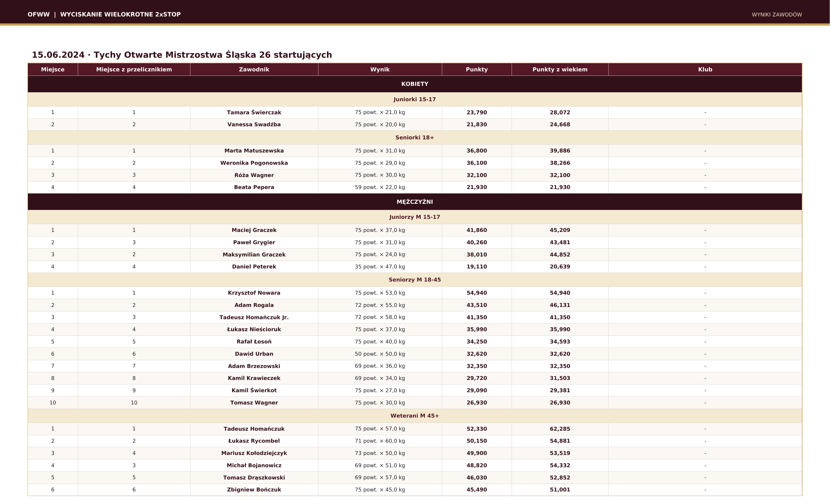Click the name Maksymilian Graczek

point(254,255)
